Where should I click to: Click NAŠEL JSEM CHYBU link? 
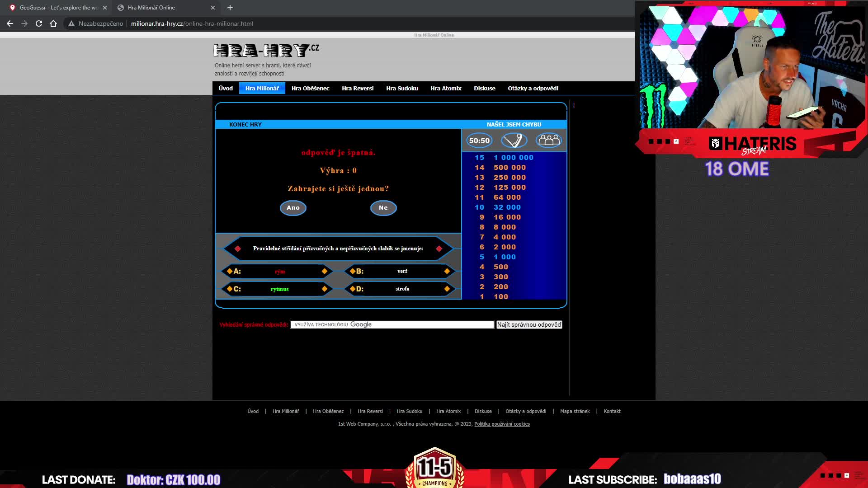pos(514,124)
